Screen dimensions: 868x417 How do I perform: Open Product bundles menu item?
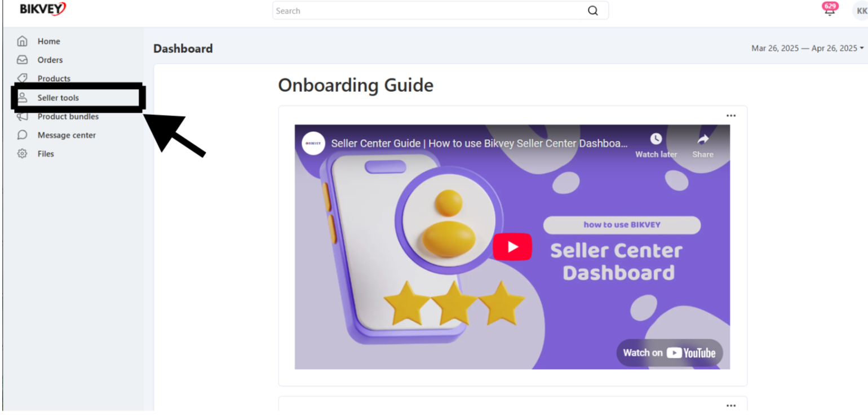[68, 117]
